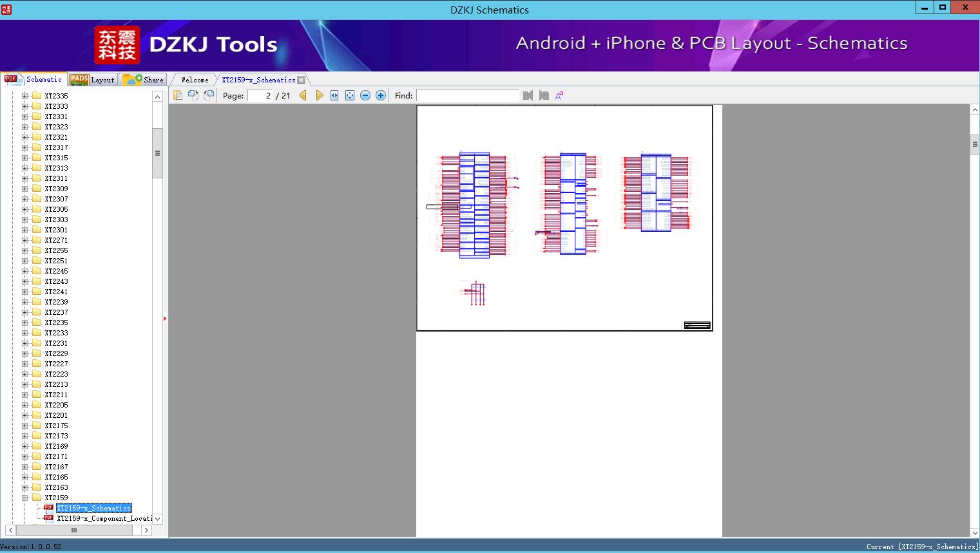Click the DZKJ red logo in banner

[117, 44]
